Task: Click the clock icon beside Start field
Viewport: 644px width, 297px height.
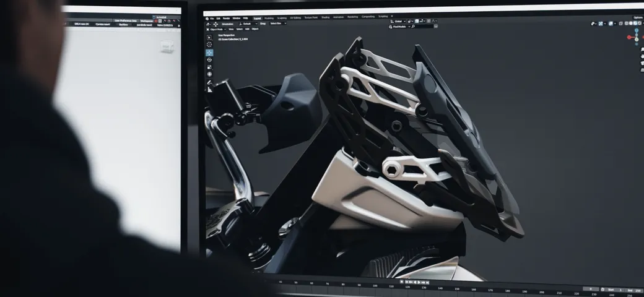Action: (603, 289)
